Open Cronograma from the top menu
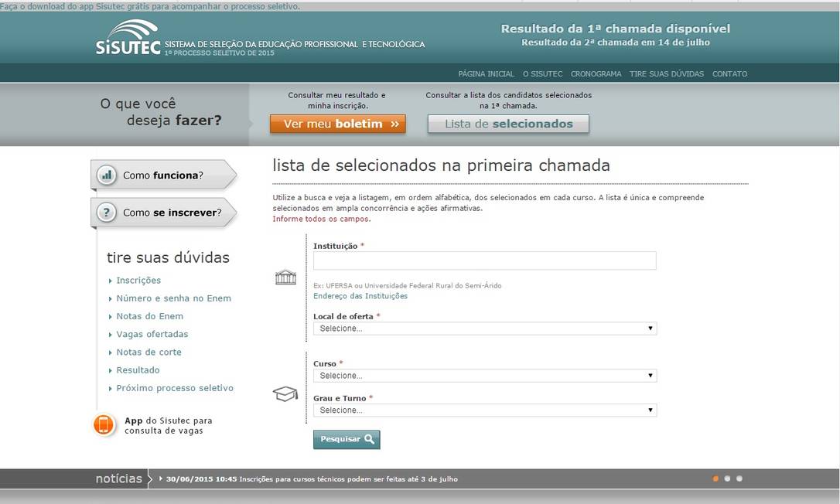 click(x=596, y=74)
